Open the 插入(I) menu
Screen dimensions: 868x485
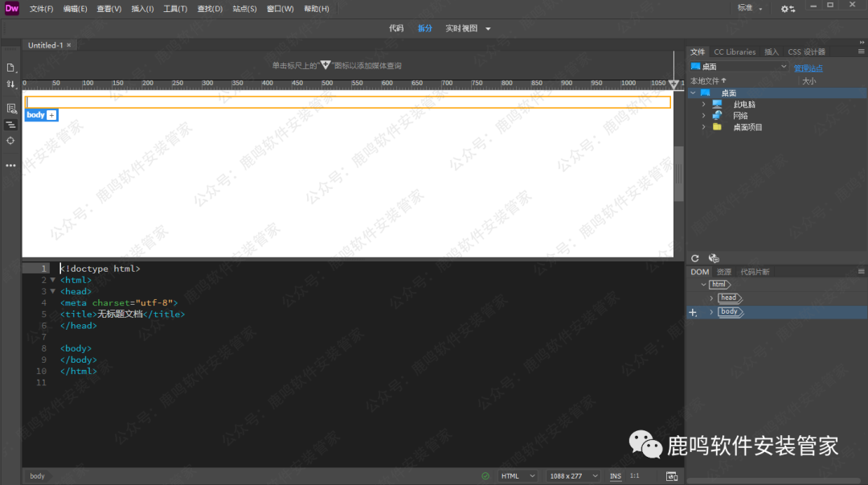point(143,9)
